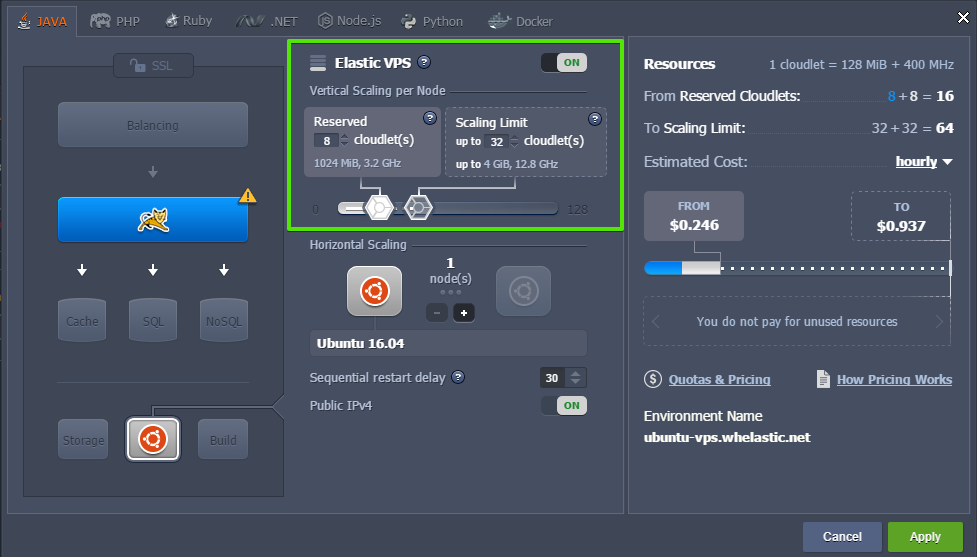Toggle the Elastic VPS switch off
Viewport: 977px width, 557px height.
pyautogui.click(x=563, y=63)
